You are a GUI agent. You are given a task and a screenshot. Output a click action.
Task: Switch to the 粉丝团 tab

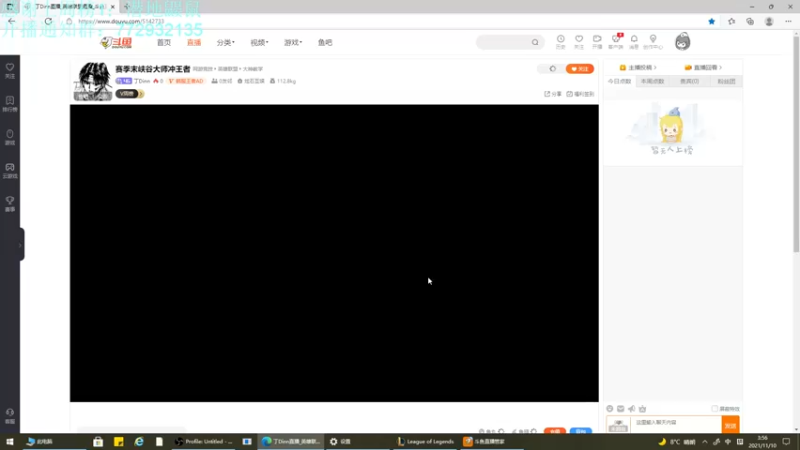726,81
